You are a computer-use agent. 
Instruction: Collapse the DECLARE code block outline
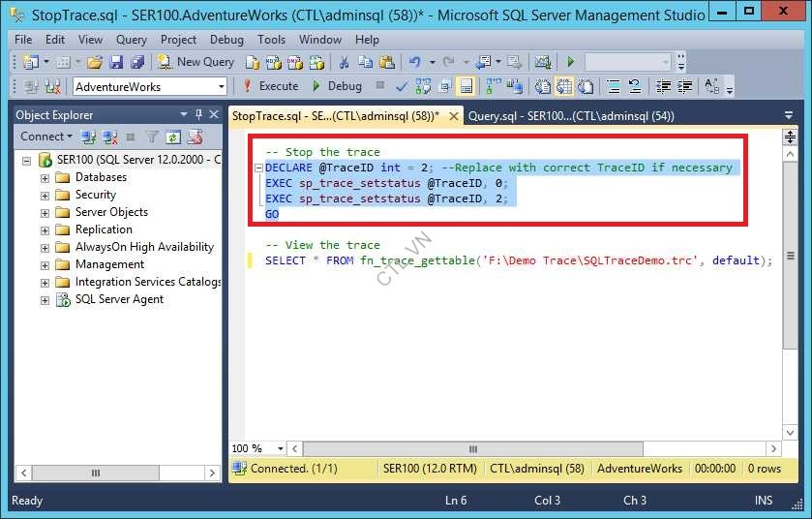[x=258, y=168]
